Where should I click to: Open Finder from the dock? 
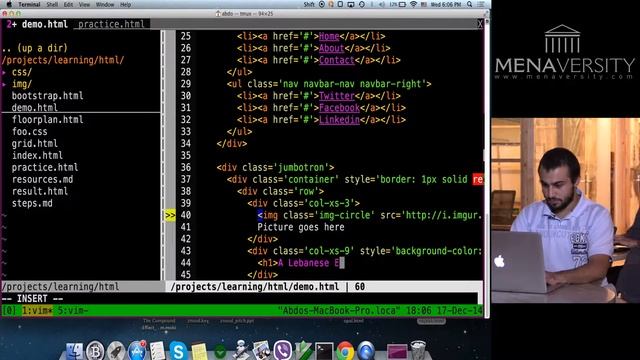tap(74, 351)
